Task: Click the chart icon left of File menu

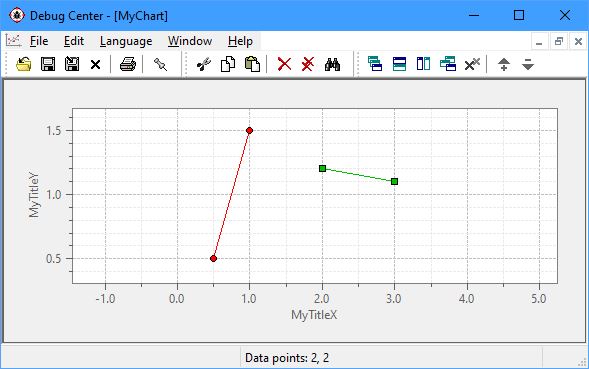Action: tap(13, 41)
